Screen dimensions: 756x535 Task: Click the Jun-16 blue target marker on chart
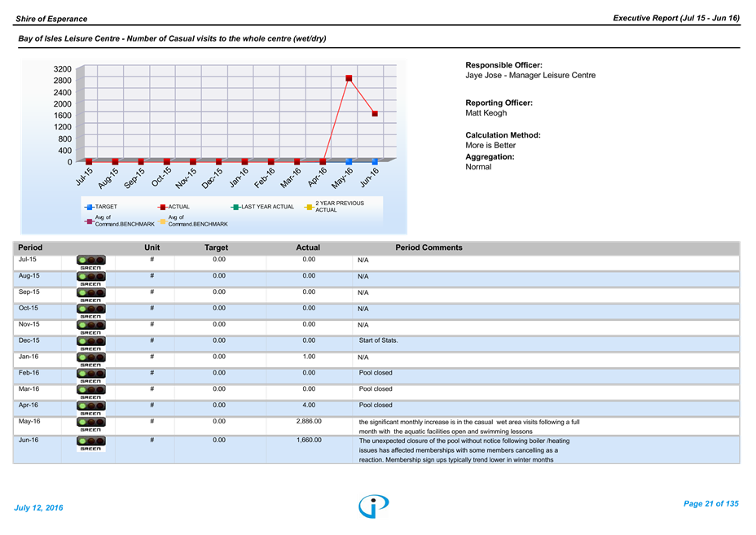[x=375, y=162]
